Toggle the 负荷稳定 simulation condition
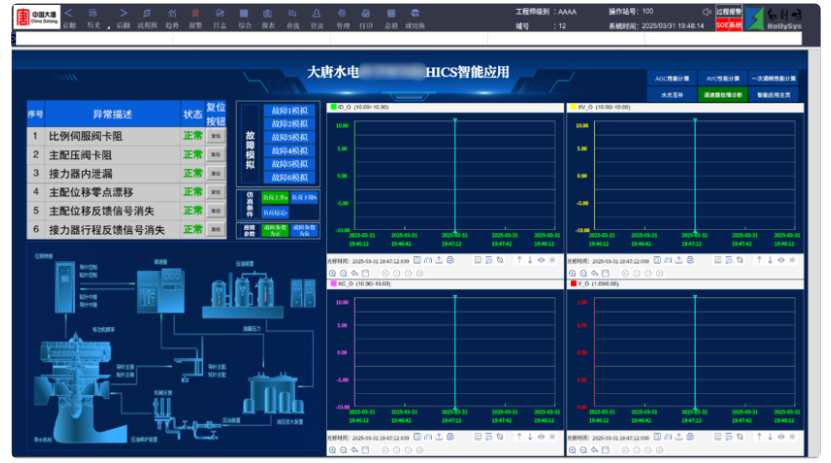Viewport: 831px width, 463px height. coord(275,212)
